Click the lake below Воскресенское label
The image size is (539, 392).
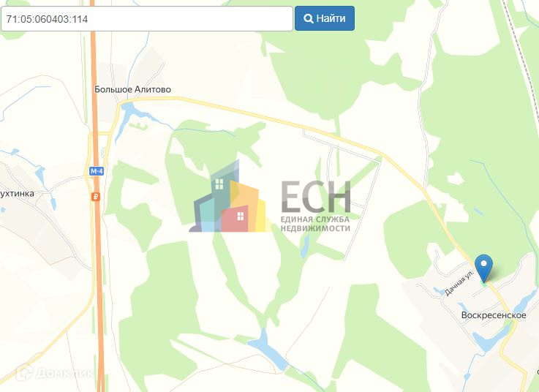click(492, 337)
